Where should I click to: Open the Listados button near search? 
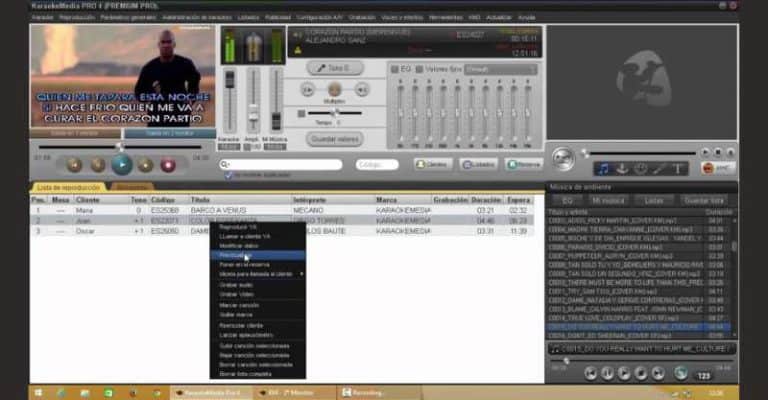point(479,165)
